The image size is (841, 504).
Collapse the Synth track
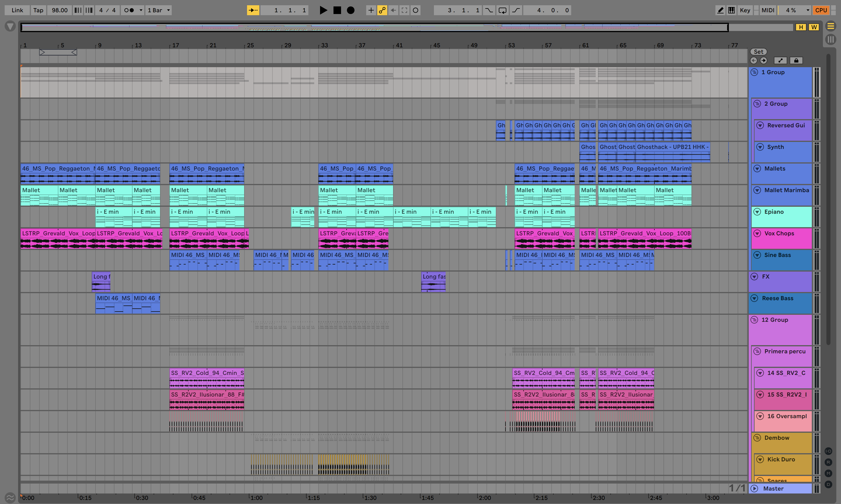(760, 147)
